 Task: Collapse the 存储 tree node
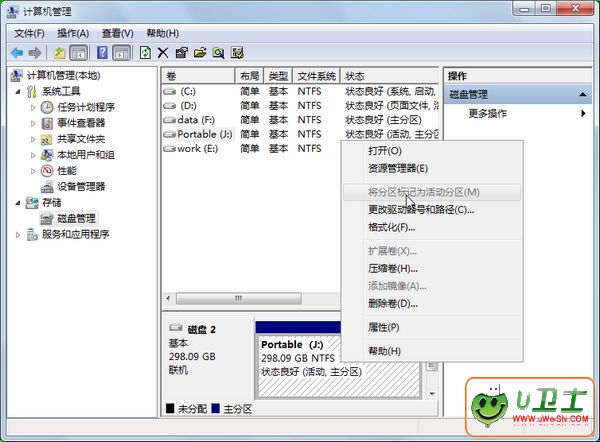[x=18, y=203]
